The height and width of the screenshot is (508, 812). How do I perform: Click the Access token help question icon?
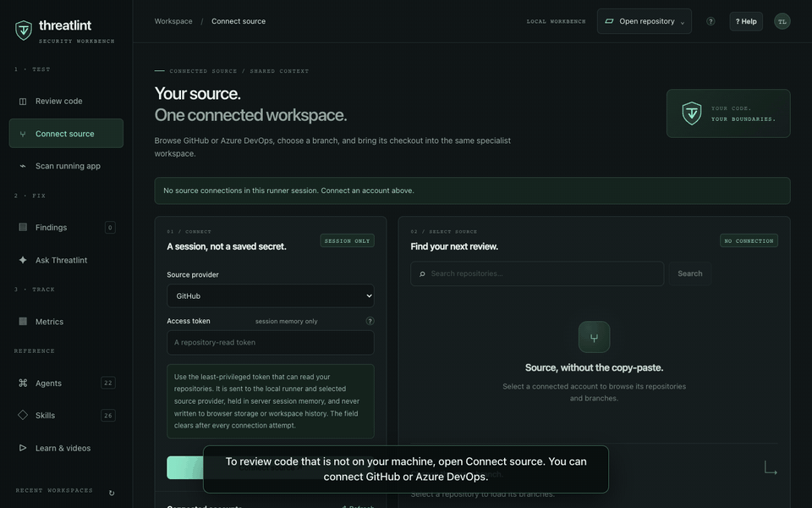click(370, 321)
